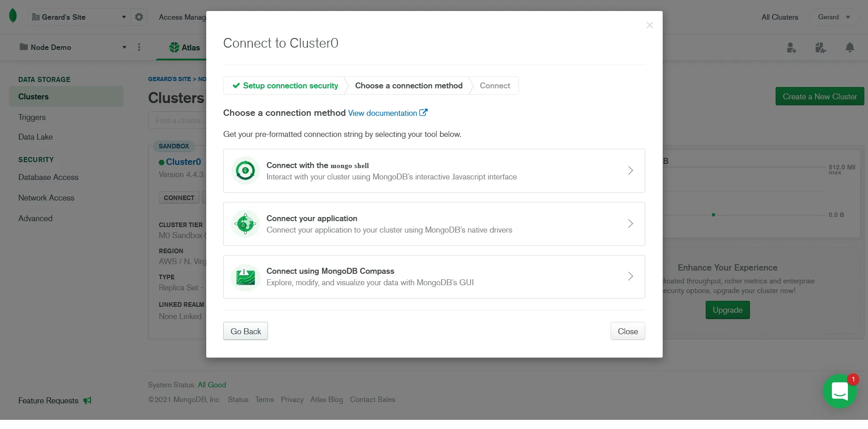Viewport: 868px width, 429px height.
Task: Click the Go Back button
Action: [x=246, y=331]
